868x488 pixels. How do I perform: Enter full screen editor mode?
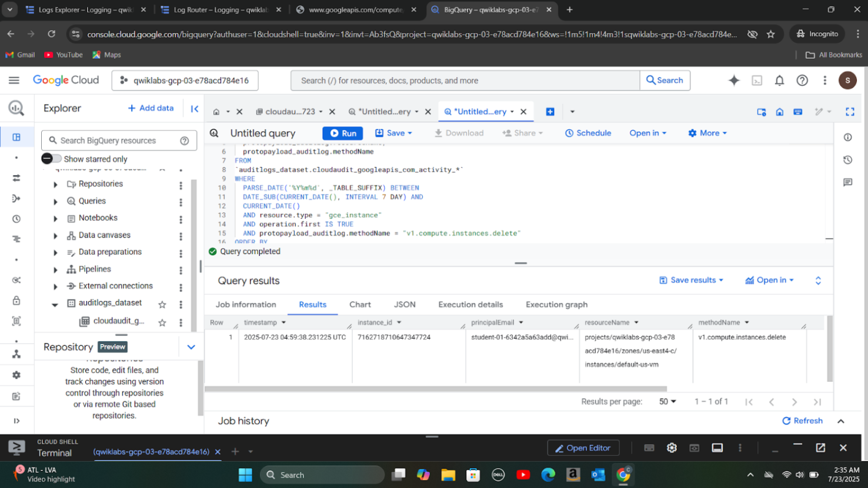click(x=850, y=112)
